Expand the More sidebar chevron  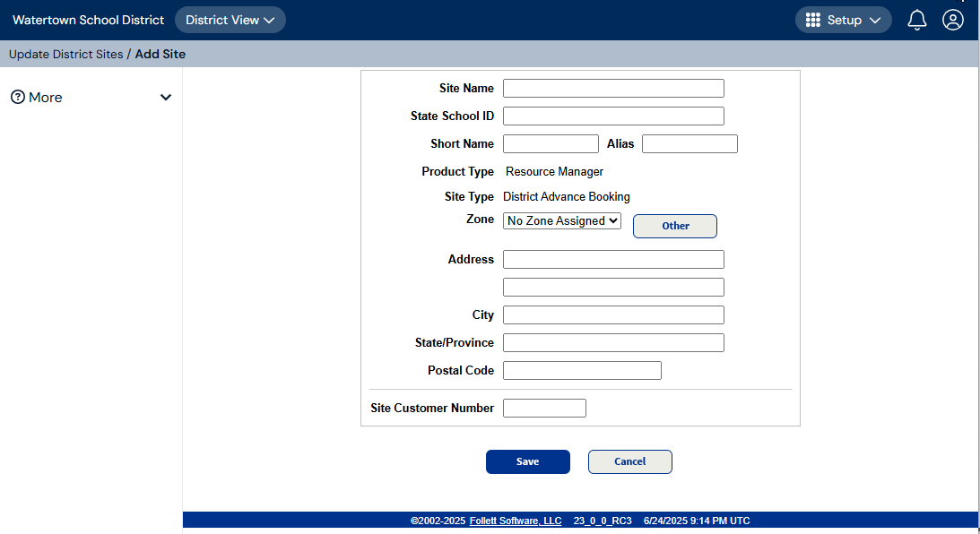coord(166,97)
